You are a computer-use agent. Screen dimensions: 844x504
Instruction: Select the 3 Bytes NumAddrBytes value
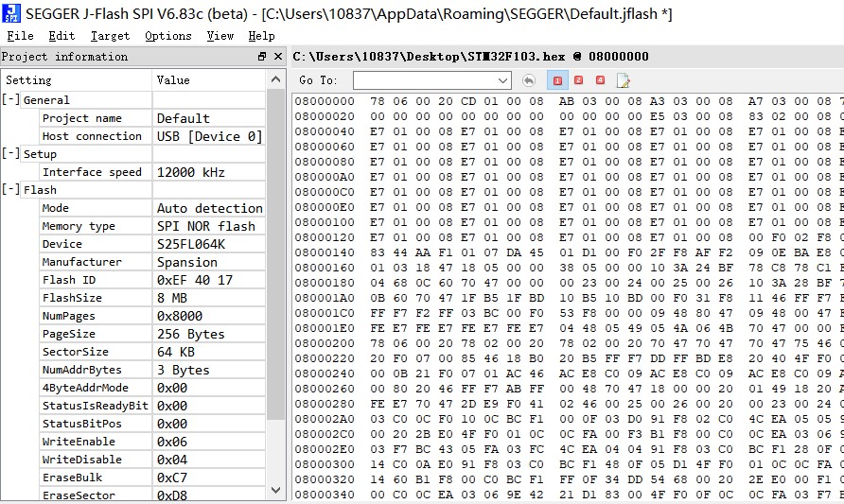point(183,370)
